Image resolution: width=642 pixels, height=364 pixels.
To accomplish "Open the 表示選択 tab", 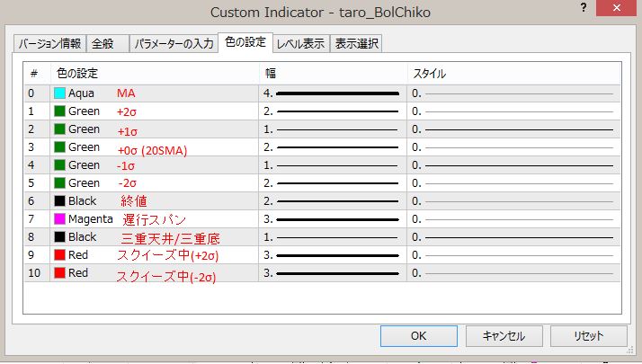I will [357, 43].
